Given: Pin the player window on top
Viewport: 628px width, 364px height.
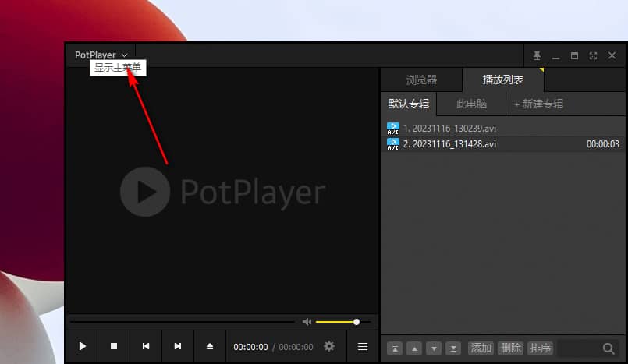Looking at the screenshot, I should click(x=537, y=55).
